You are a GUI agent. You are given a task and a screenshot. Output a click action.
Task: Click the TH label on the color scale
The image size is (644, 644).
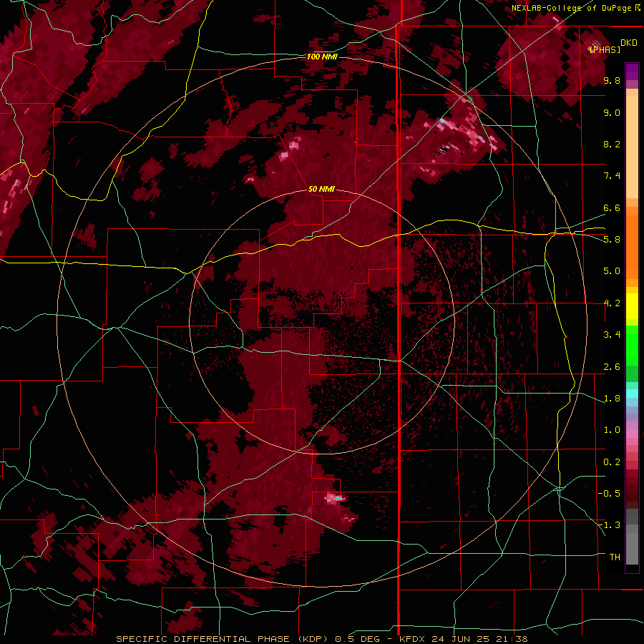pos(615,557)
